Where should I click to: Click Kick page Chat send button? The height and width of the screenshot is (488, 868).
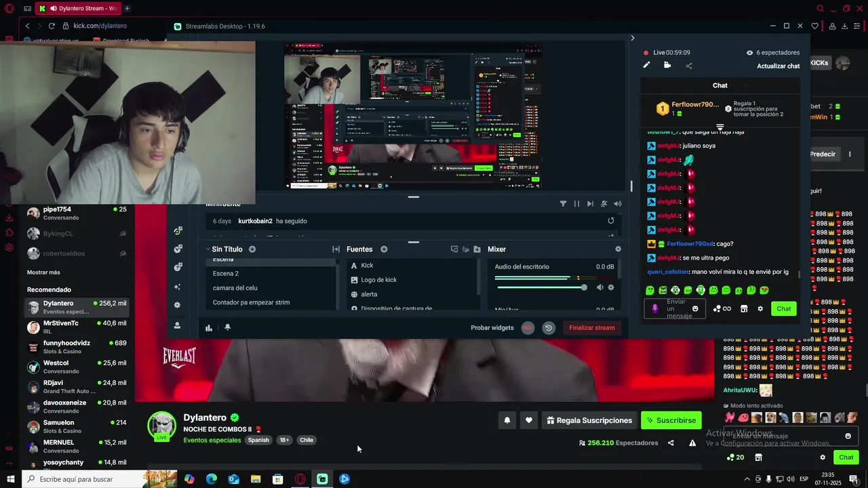point(846,457)
